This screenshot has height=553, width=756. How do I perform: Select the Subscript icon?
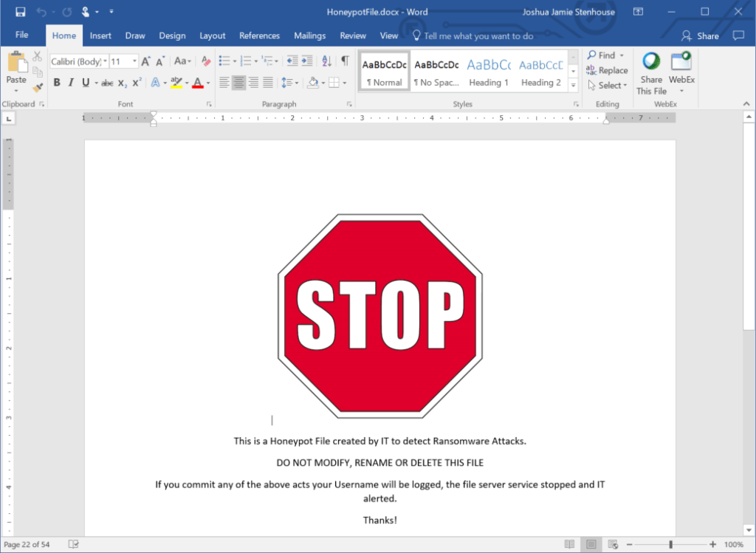point(123,82)
